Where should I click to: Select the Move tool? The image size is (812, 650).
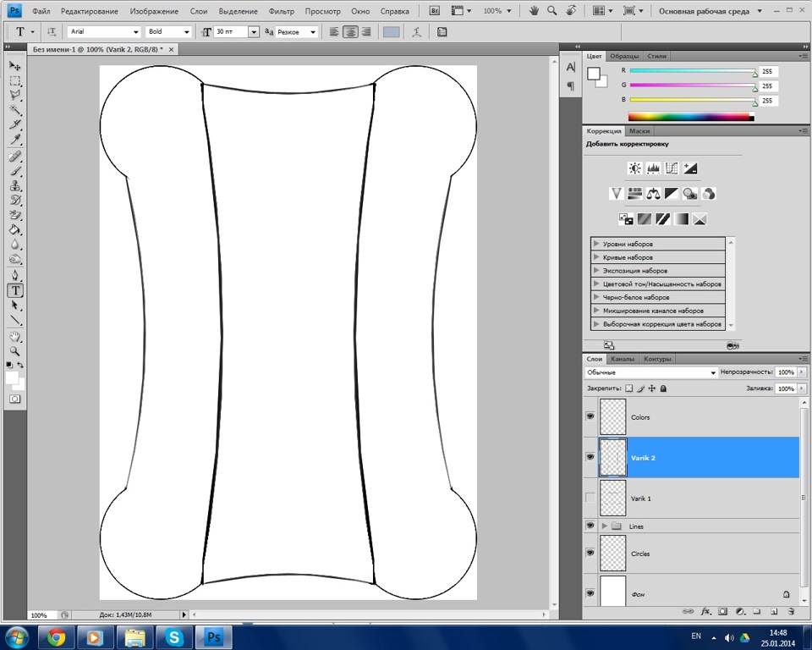pos(15,66)
